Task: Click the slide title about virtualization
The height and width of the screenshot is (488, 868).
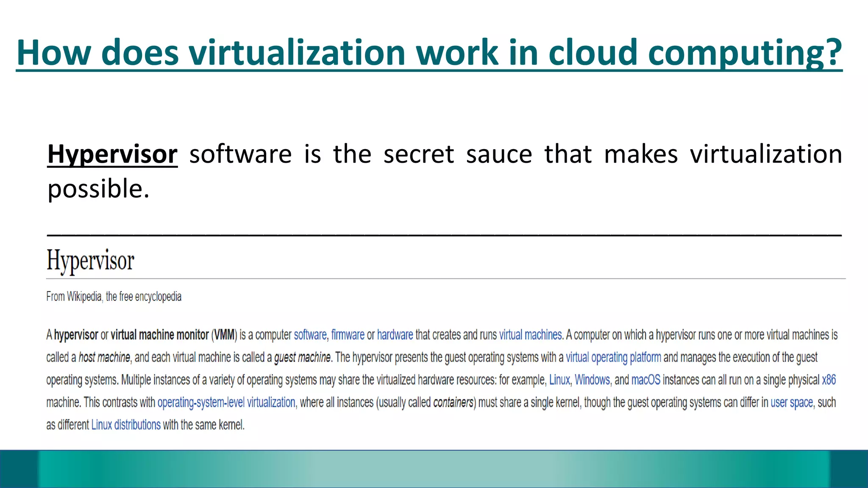Action: (x=429, y=53)
